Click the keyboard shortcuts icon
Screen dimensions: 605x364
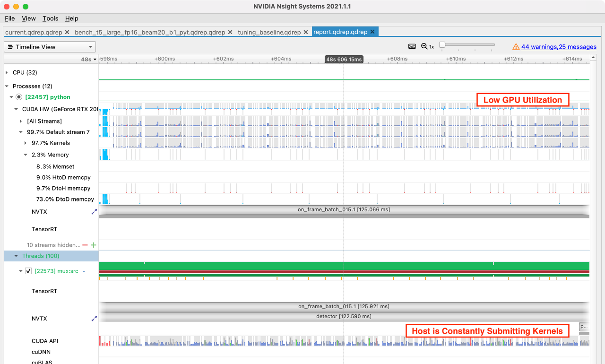[x=412, y=46]
